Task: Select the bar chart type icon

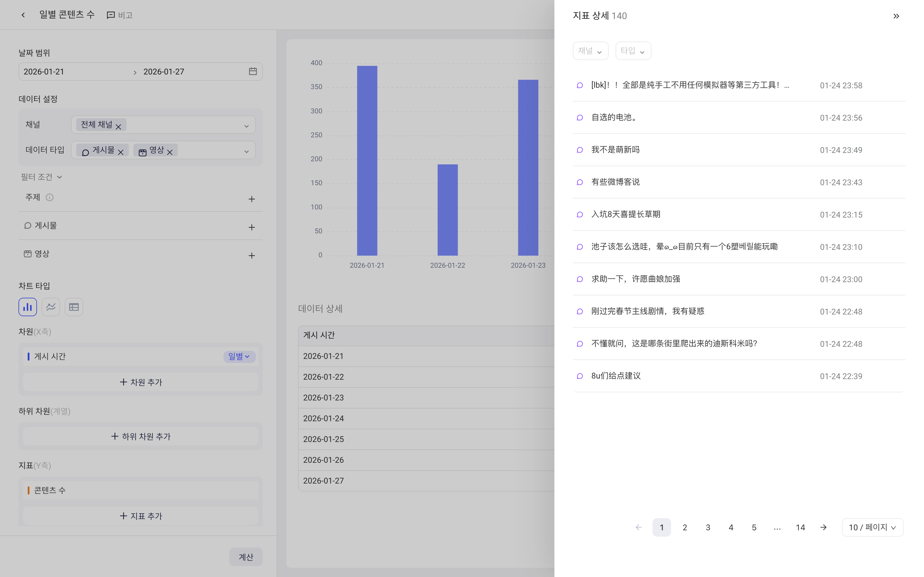Action: (x=27, y=307)
